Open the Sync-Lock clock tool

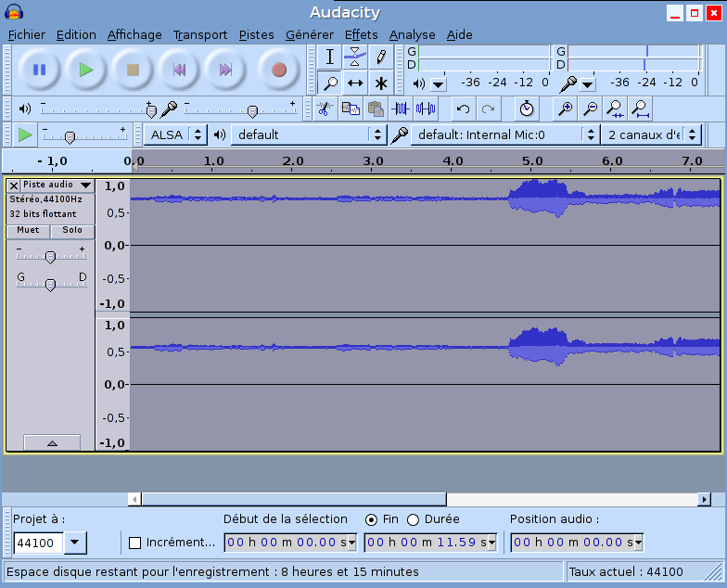[527, 109]
